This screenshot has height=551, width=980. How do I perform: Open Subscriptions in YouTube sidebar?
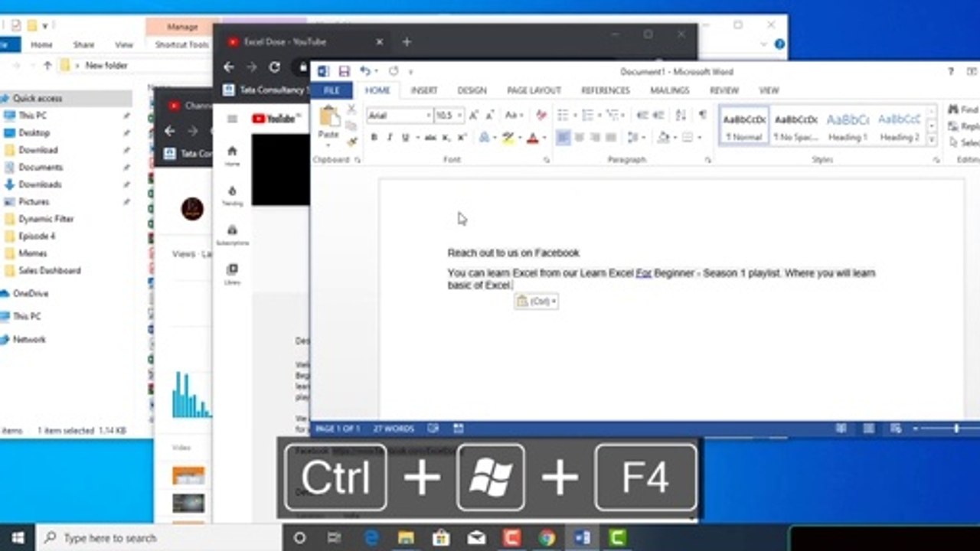pyautogui.click(x=233, y=235)
